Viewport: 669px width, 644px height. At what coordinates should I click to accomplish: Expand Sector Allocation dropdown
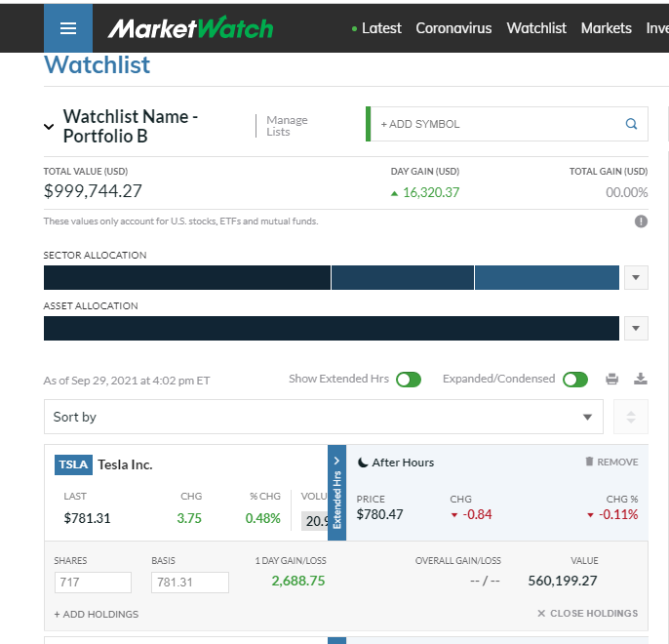[636, 277]
